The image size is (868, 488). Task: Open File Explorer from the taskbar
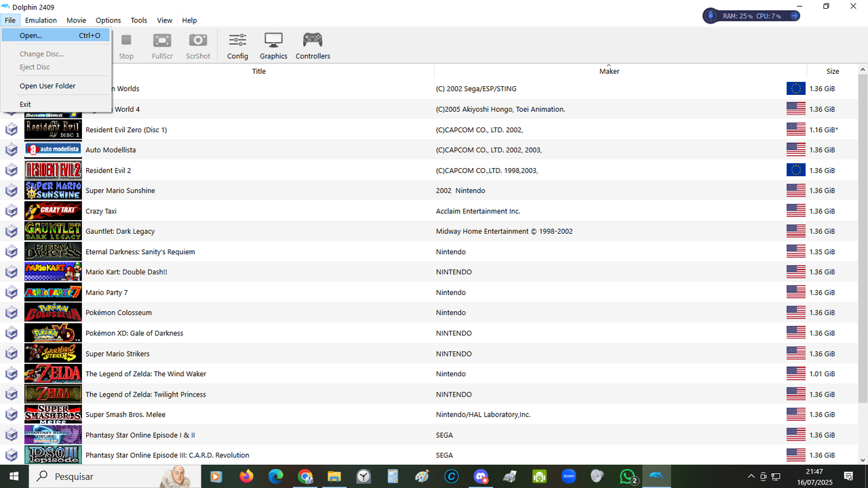(x=334, y=476)
